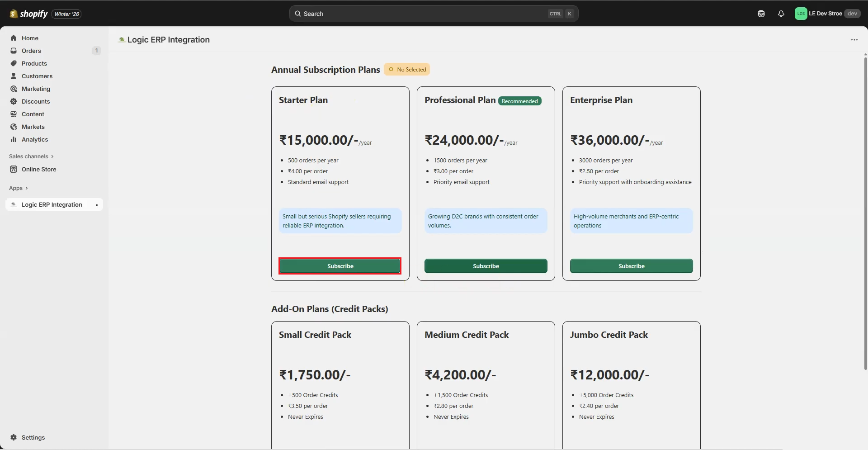This screenshot has width=868, height=450.
Task: Open the Sidekick assistant icon in top bar
Action: click(x=761, y=14)
